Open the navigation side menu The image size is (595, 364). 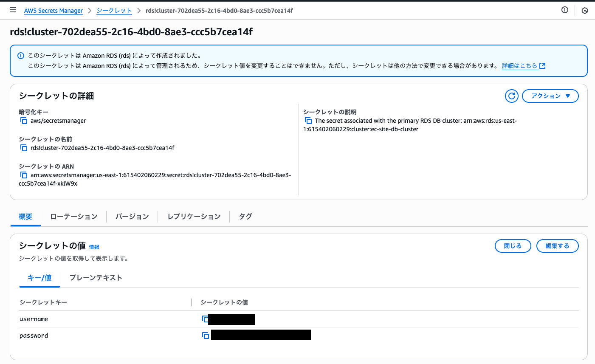point(12,10)
